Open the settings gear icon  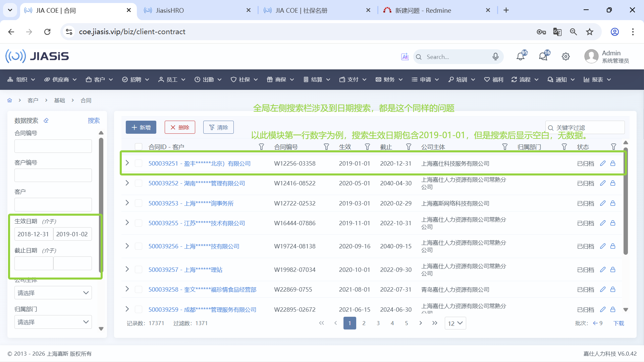point(566,57)
